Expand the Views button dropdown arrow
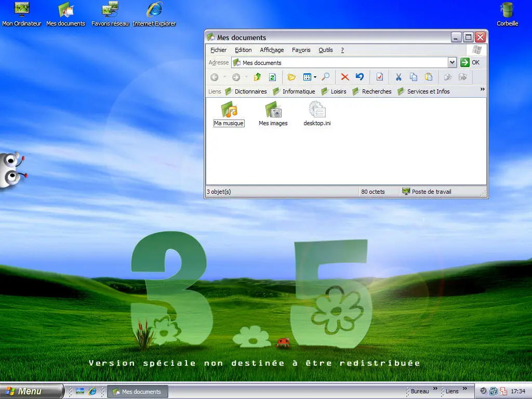Image resolution: width=532 pixels, height=399 pixels. [x=315, y=77]
